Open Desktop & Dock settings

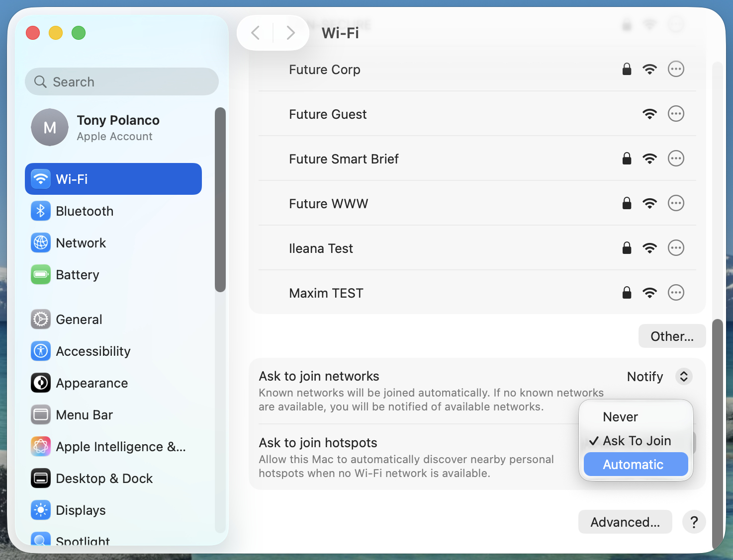[x=104, y=479]
